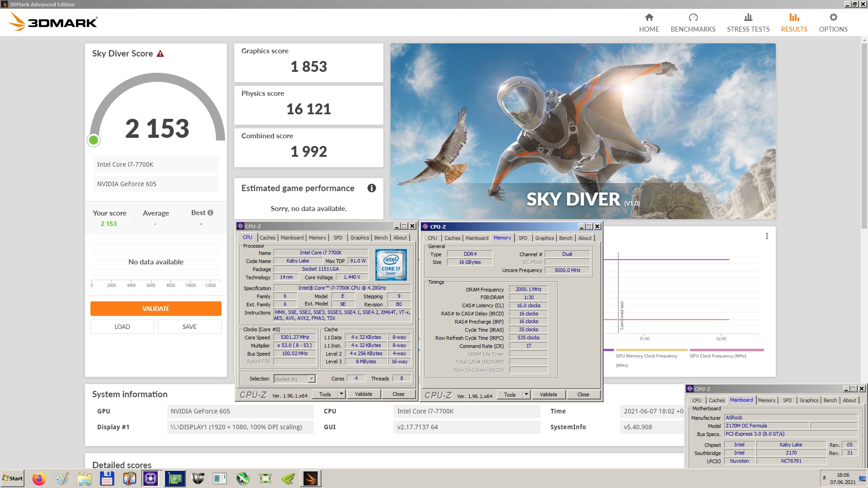
Task: Click mainboard Model value Z170M OC Formula
Action: point(767,426)
